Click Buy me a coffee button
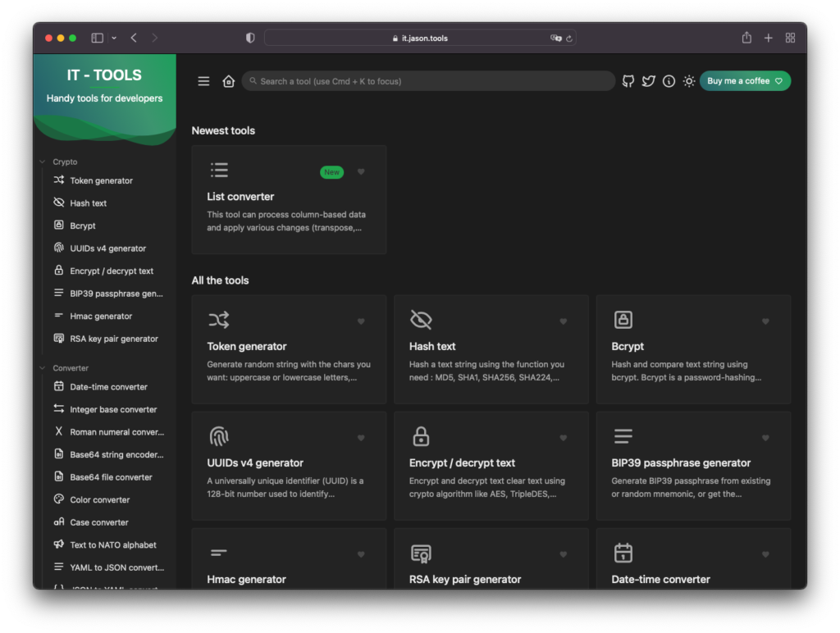The width and height of the screenshot is (840, 633). pos(745,81)
